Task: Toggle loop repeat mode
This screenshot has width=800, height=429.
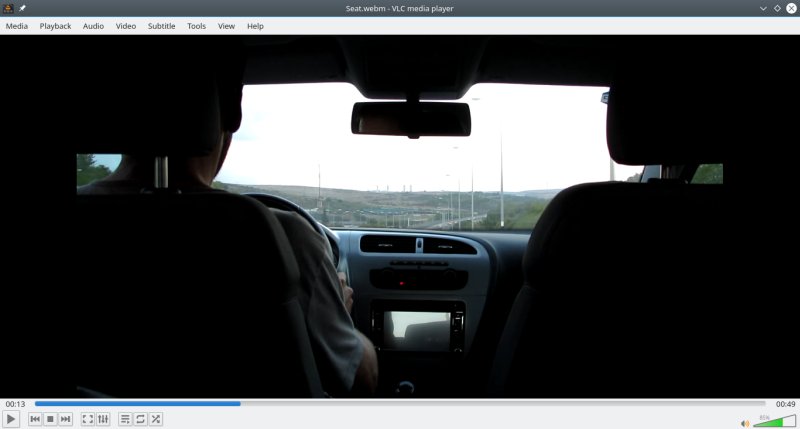Action: coord(140,419)
